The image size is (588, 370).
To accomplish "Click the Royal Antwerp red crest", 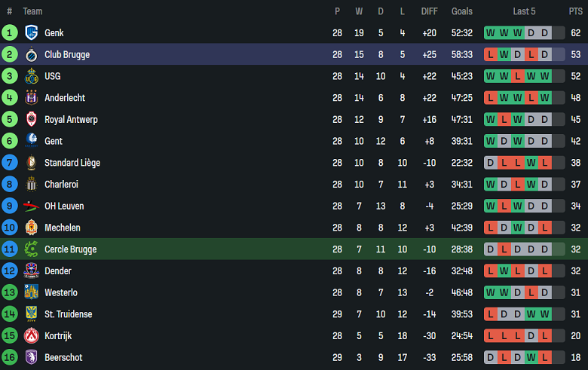I will tap(32, 119).
